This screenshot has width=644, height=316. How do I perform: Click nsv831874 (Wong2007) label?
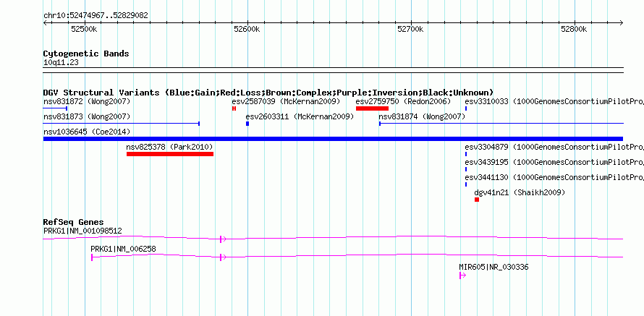422,116
